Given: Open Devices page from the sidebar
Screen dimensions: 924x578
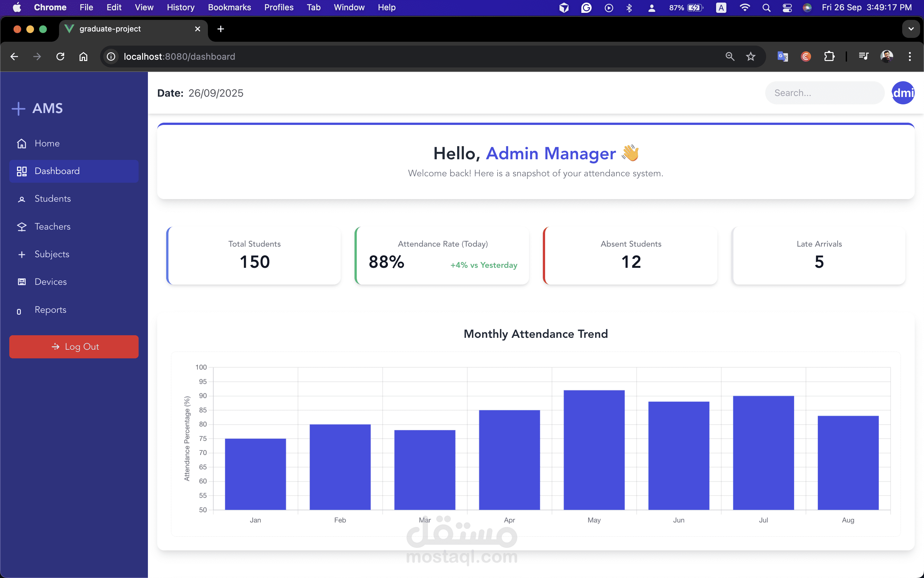Looking at the screenshot, I should tap(74, 282).
